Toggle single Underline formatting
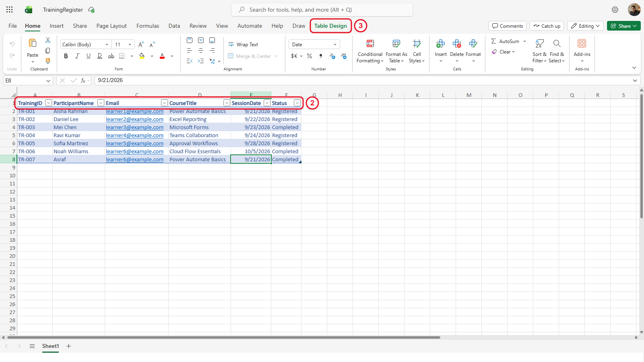This screenshot has width=644, height=362. tap(89, 56)
